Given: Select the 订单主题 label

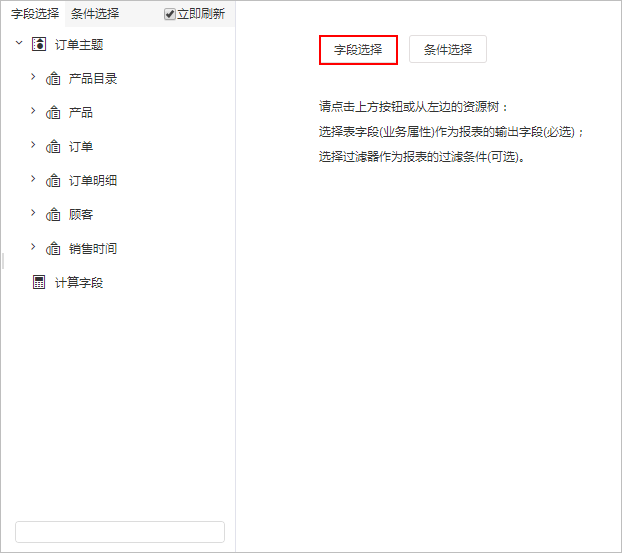Looking at the screenshot, I should tap(79, 45).
